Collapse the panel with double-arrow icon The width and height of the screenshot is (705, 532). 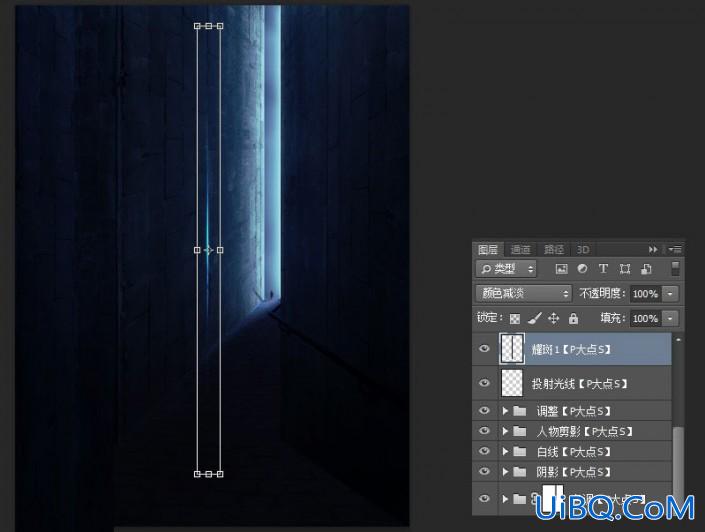click(x=653, y=249)
